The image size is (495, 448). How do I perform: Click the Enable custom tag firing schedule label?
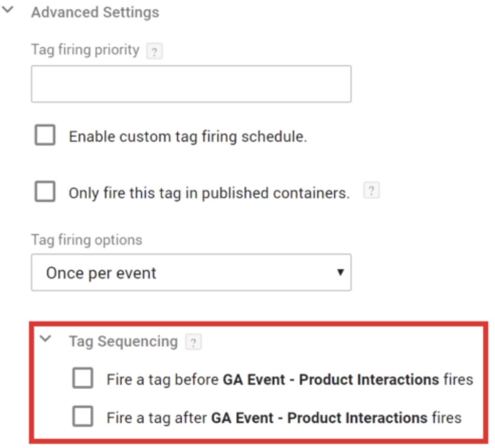click(188, 137)
